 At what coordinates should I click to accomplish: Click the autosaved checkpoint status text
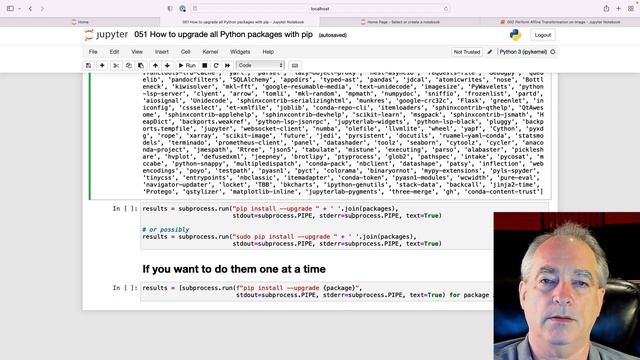(x=333, y=35)
